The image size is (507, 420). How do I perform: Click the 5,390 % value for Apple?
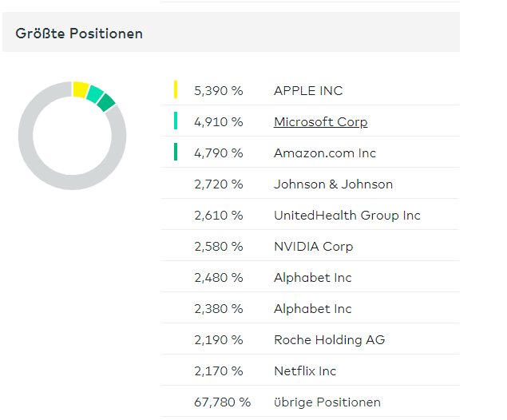218,91
